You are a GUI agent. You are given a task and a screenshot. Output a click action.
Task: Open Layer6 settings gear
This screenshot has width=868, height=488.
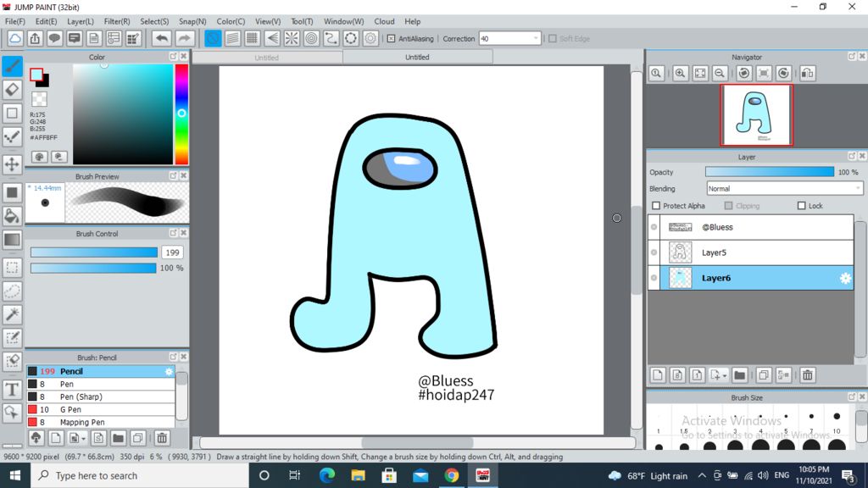tap(845, 278)
